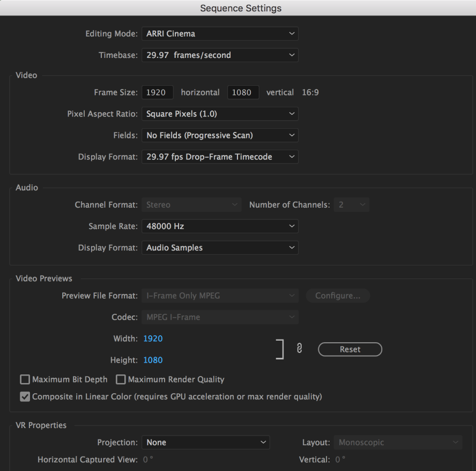476x471 pixels.
Task: Open the Channel Format dropdown
Action: pos(191,204)
